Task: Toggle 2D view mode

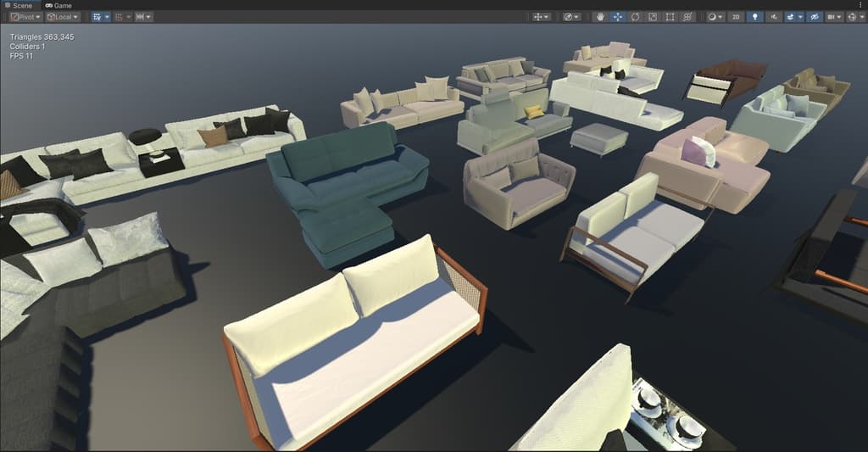Action: [x=736, y=17]
